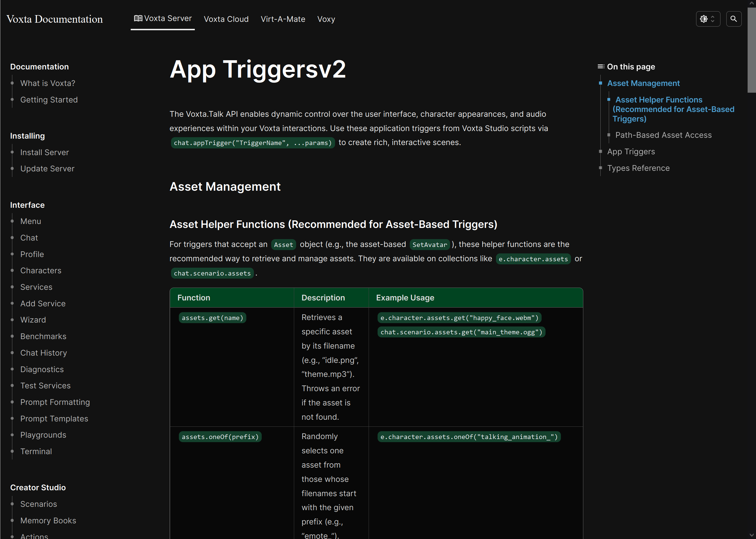756x539 pixels.
Task: Switch to the Voxta Cloud tab
Action: pos(226,19)
